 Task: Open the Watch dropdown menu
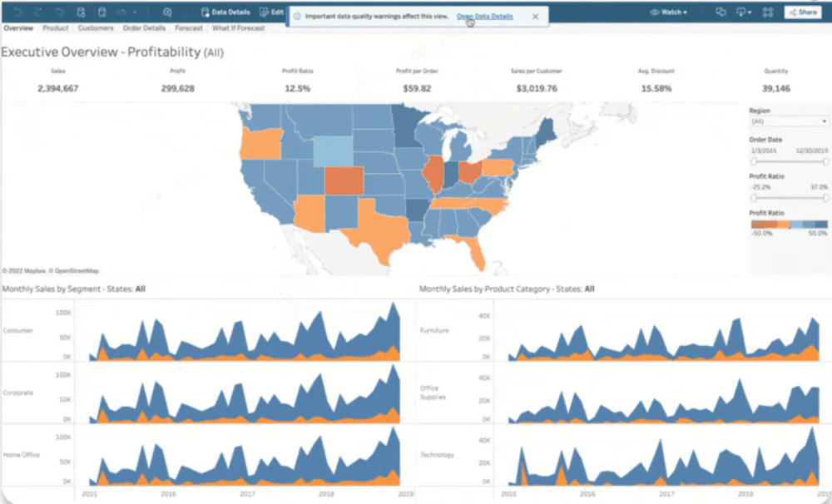(669, 12)
